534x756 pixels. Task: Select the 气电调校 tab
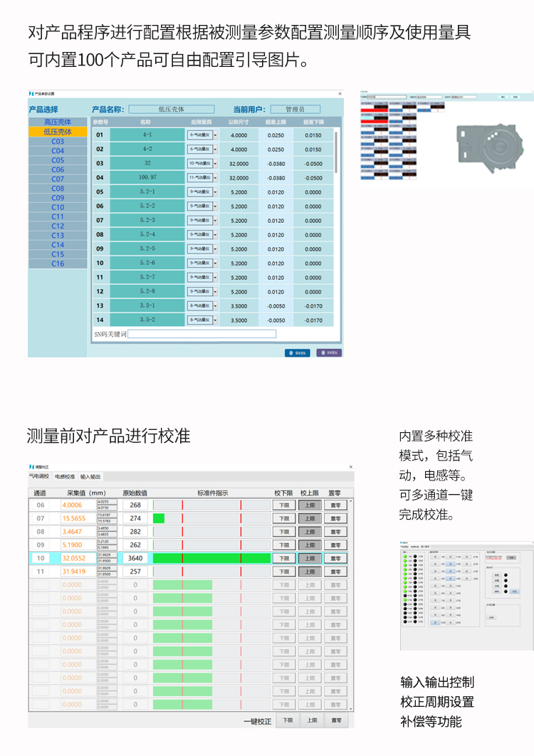[39, 477]
